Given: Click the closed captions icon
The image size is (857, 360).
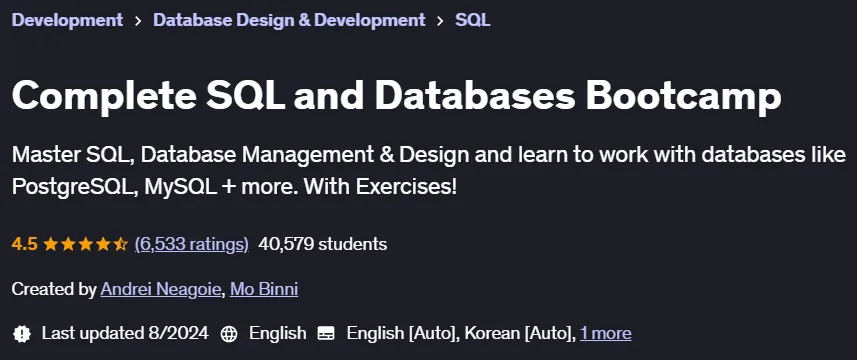Looking at the screenshot, I should point(326,333).
